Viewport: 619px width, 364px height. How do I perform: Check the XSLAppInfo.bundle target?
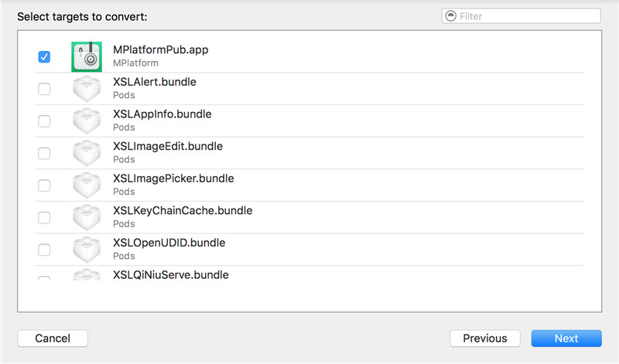point(44,121)
